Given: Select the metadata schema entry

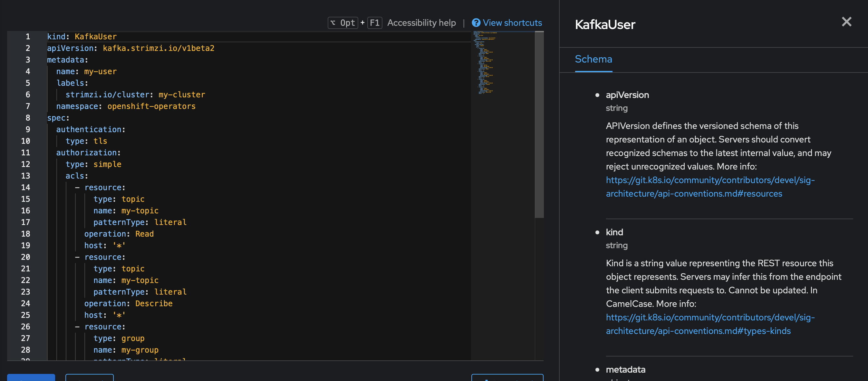Looking at the screenshot, I should [626, 369].
